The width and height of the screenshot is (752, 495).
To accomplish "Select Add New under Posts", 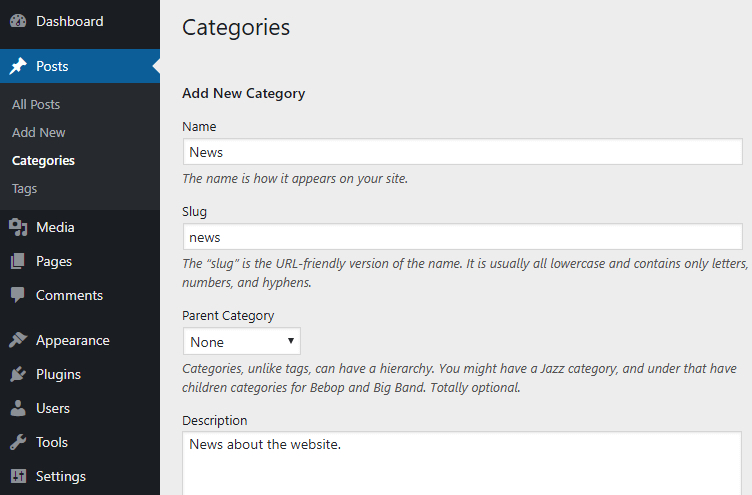I will (x=38, y=132).
